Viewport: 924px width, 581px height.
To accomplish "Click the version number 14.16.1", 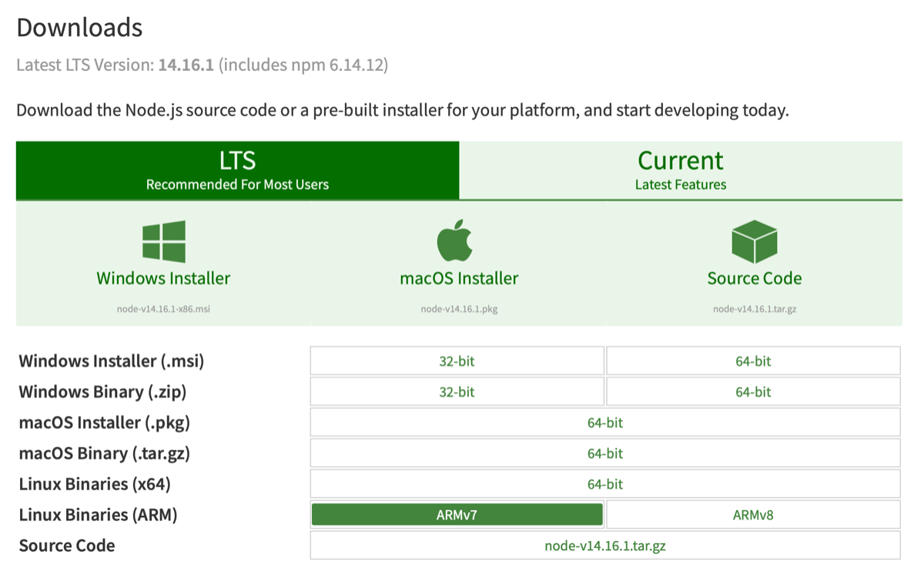I will pyautogui.click(x=186, y=65).
